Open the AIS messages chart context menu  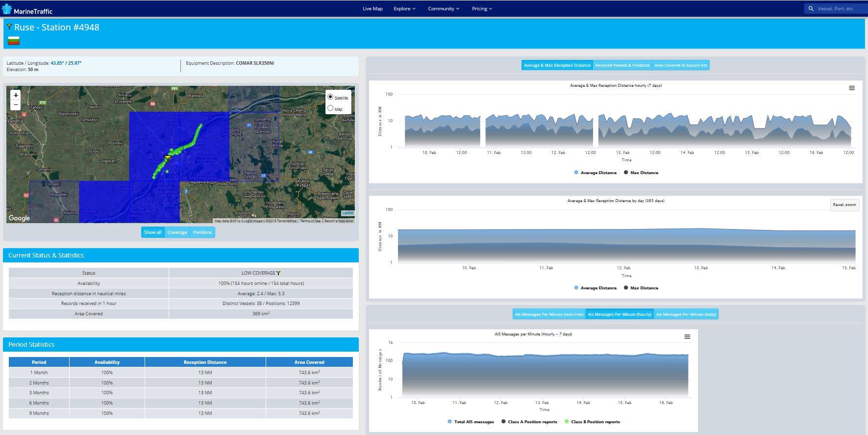coord(687,337)
